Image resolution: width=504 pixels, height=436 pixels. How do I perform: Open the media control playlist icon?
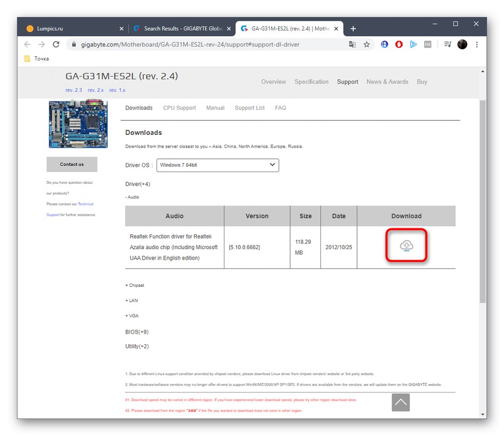click(x=447, y=45)
